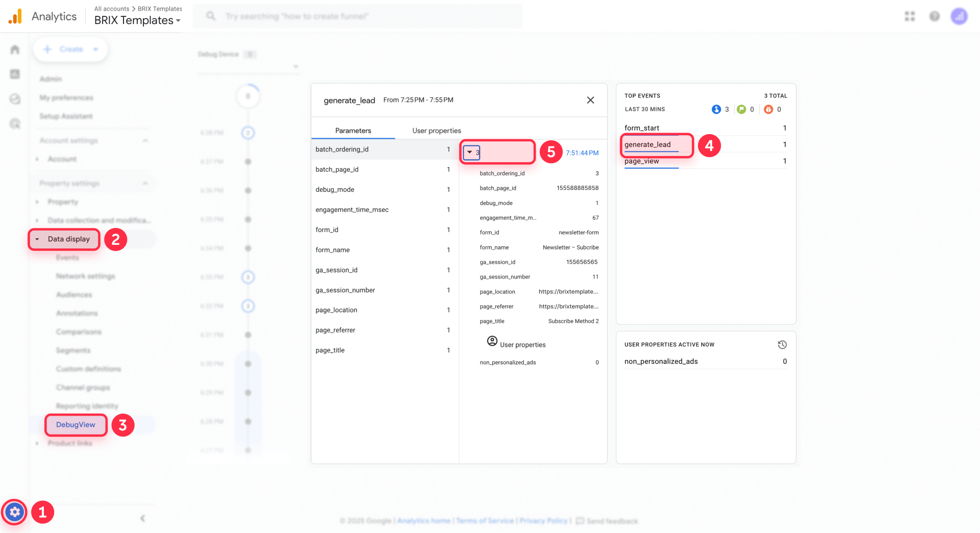Click the Create button
Screen dimensions: 980x533
[70, 49]
